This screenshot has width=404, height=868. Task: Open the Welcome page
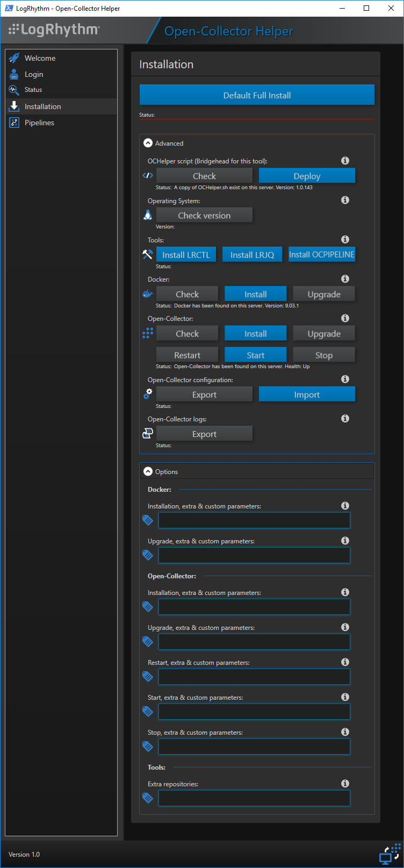pyautogui.click(x=61, y=58)
